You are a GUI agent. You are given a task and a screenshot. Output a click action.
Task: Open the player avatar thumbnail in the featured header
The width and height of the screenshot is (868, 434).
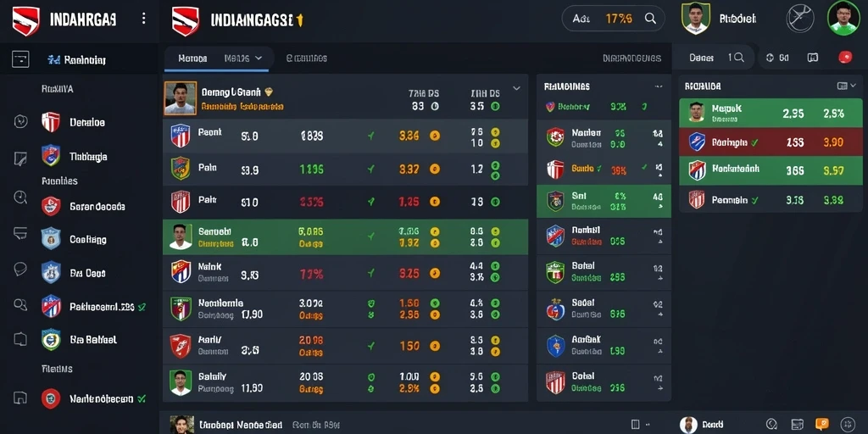click(x=181, y=98)
